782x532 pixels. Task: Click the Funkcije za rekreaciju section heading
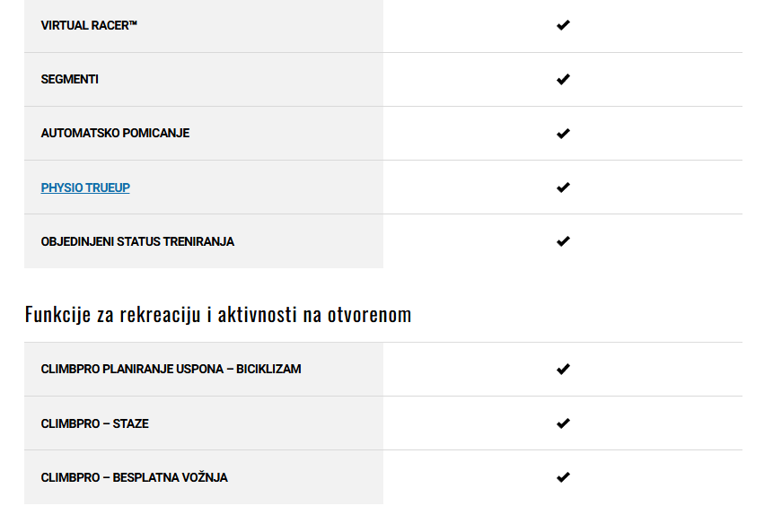[x=218, y=314]
